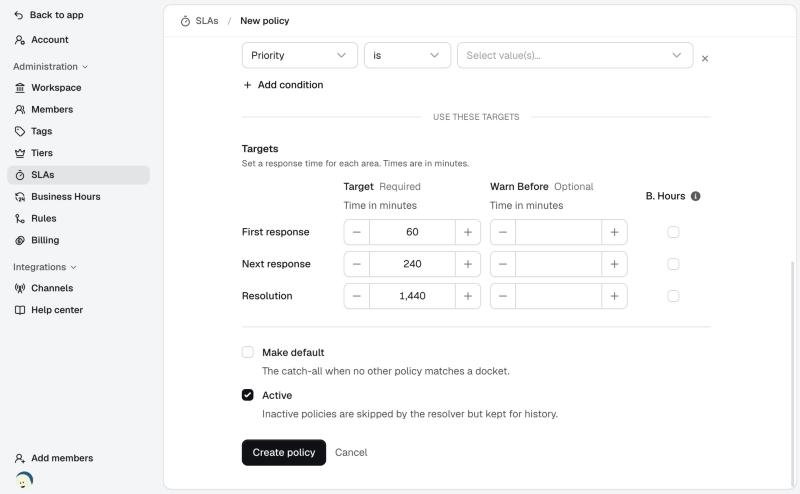Open the Priority field dropdown

pos(299,55)
